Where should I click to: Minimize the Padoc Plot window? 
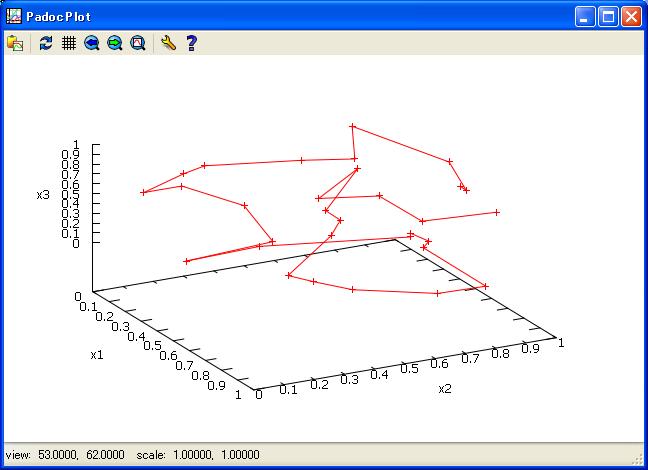585,16
